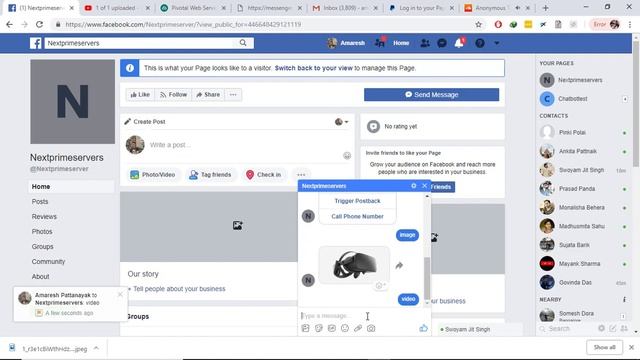640x360 pixels.
Task: Add Photo/Video to post
Action: (x=152, y=175)
